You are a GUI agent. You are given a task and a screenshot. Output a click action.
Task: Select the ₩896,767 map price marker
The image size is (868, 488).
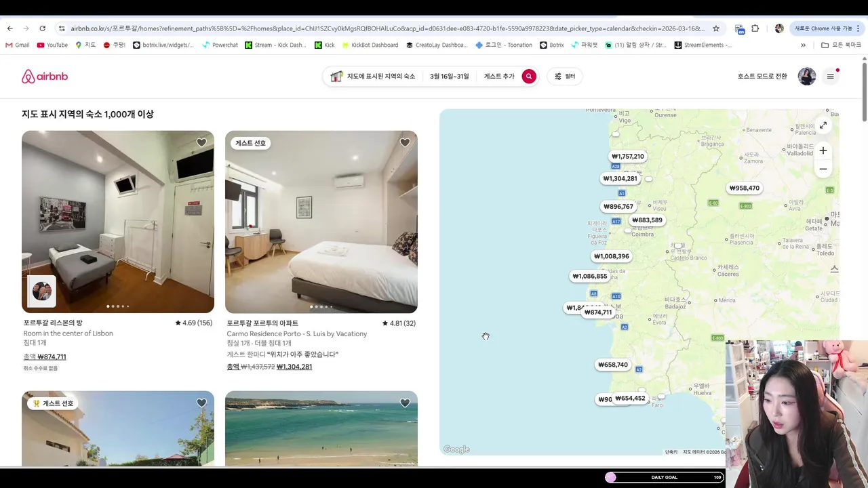coord(618,207)
